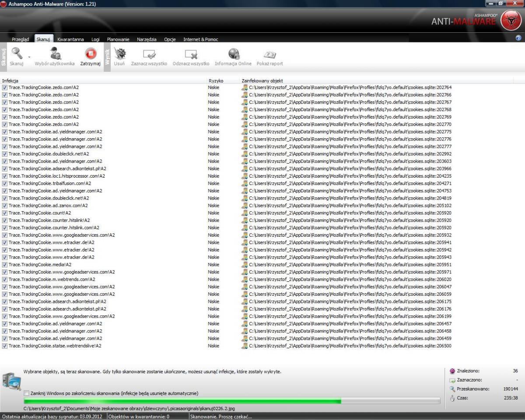Click the file icon of the cookies.sqlite:205102 row
Screen dimensions: 525x420
click(x=245, y=206)
